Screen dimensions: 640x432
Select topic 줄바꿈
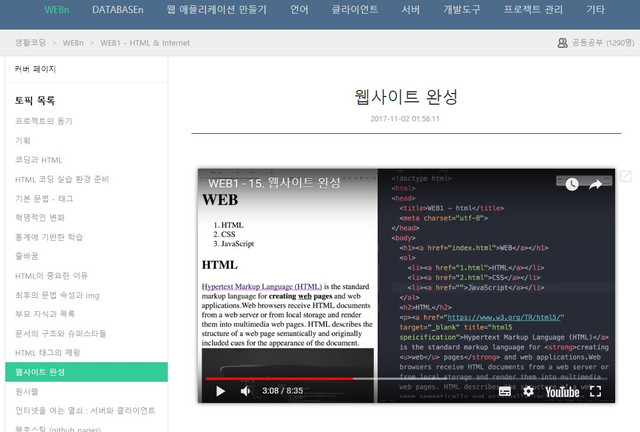[27, 256]
